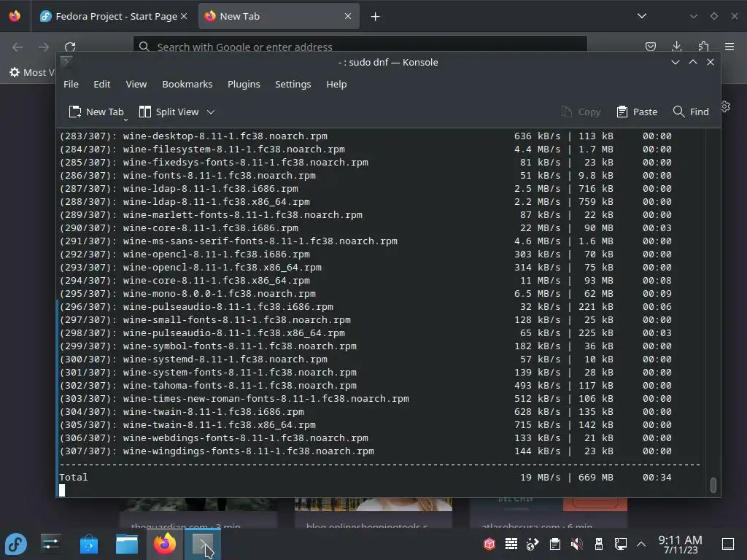Open Dolphin file manager from taskbar
This screenshot has height=560, width=747.
click(127, 544)
